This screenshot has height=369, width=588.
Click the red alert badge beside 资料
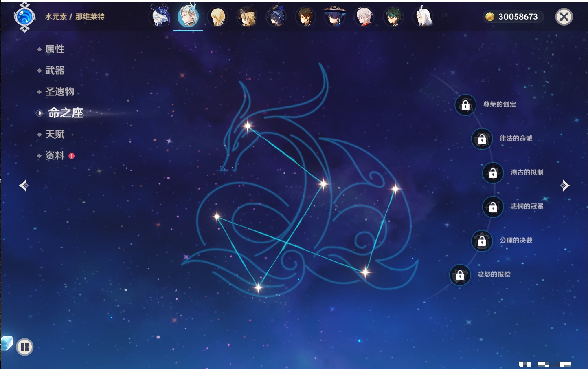(x=72, y=156)
